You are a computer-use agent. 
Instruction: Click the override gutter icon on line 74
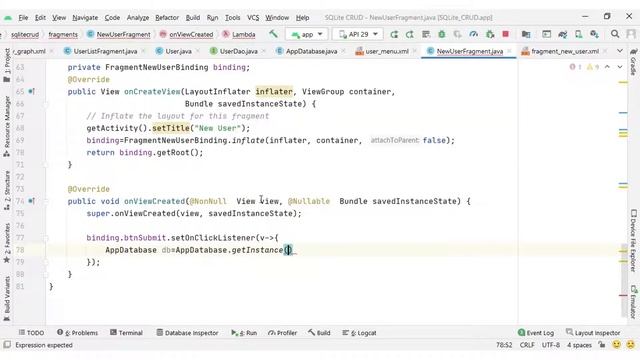tap(31, 201)
